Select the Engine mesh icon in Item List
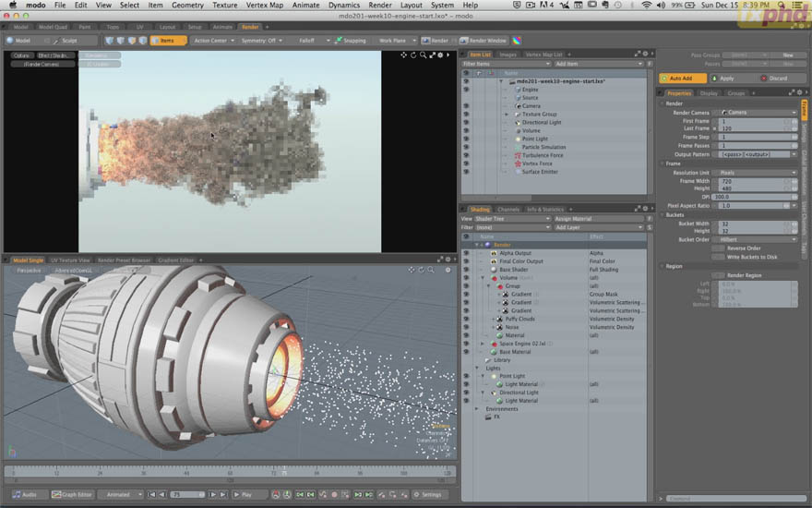 point(518,90)
